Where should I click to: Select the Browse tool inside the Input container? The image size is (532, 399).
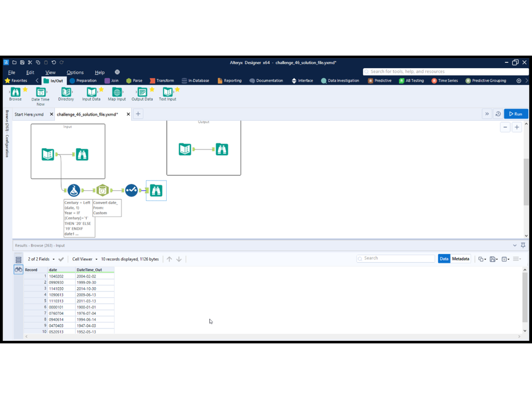[82, 154]
